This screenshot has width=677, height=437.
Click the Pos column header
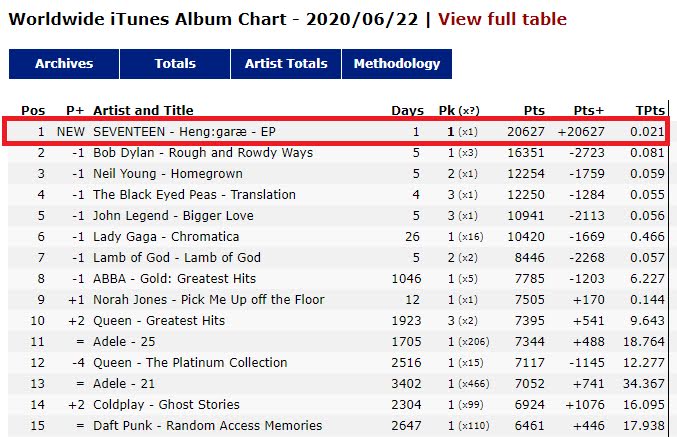33,110
